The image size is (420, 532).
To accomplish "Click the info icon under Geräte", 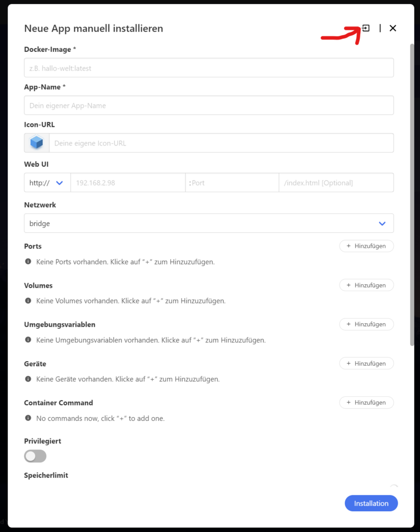I will pyautogui.click(x=28, y=379).
